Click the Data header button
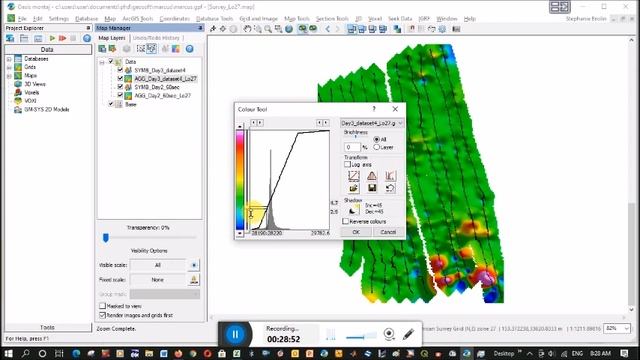640x360 pixels. point(48,49)
